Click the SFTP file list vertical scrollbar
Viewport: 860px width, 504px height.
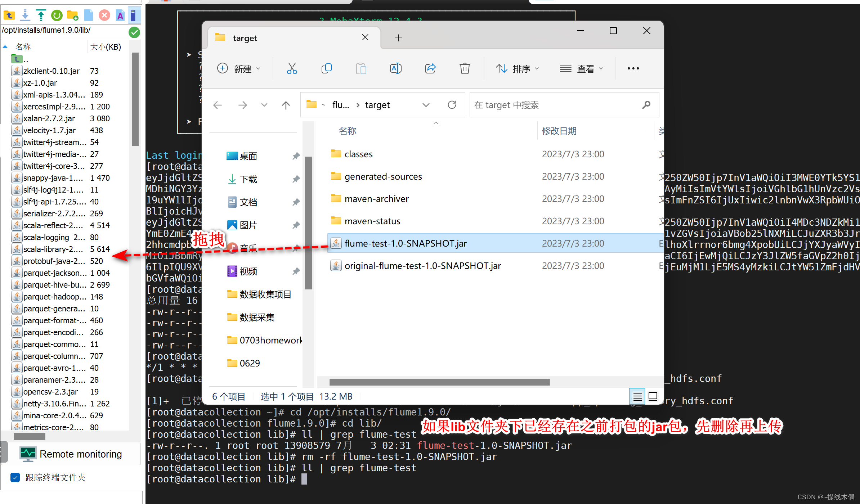[x=135, y=99]
